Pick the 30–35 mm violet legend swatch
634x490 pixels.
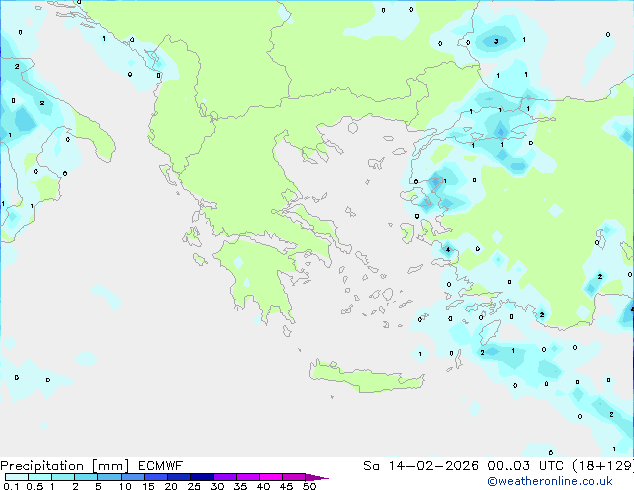click(225, 477)
